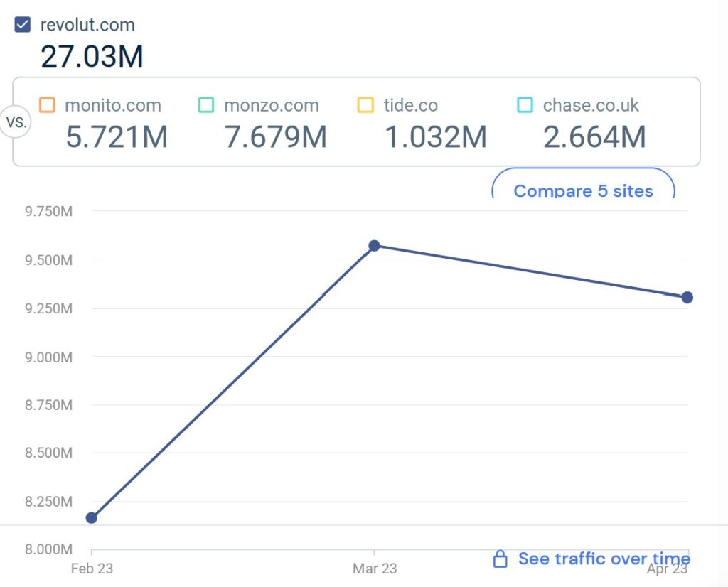Click the monzo.com label
This screenshot has height=587, width=728.
click(272, 105)
